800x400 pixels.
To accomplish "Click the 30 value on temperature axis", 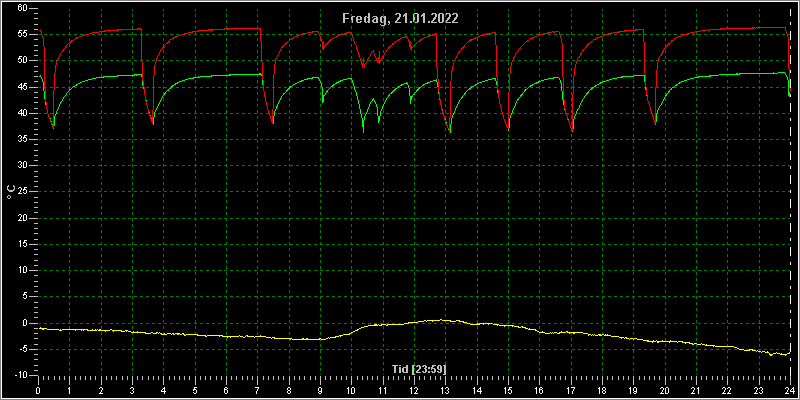I will coord(22,166).
